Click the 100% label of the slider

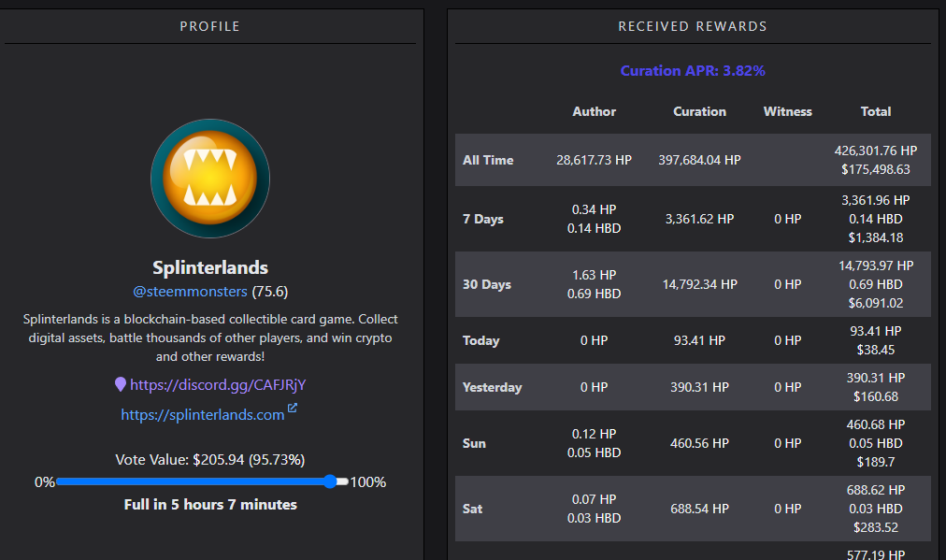coord(368,482)
